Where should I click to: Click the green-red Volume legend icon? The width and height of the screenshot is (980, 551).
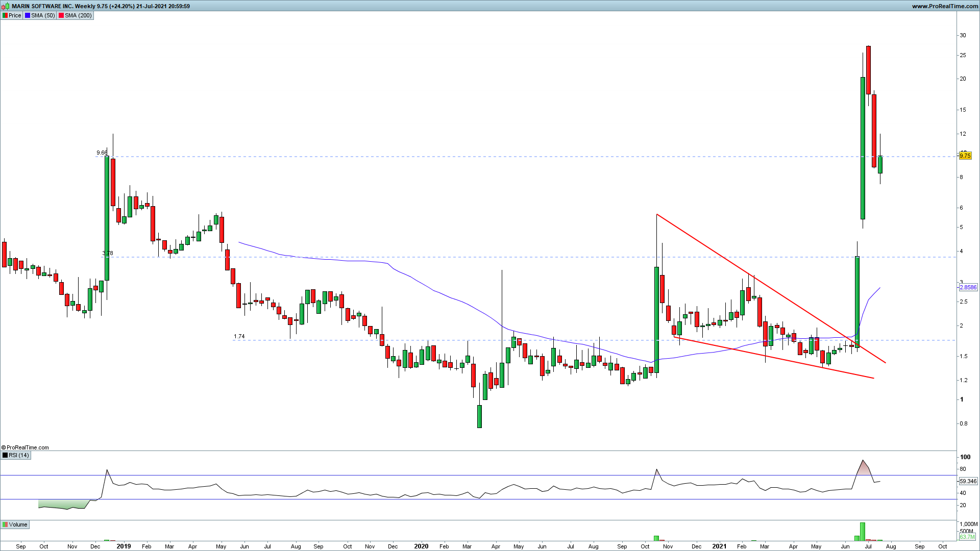tap(5, 524)
